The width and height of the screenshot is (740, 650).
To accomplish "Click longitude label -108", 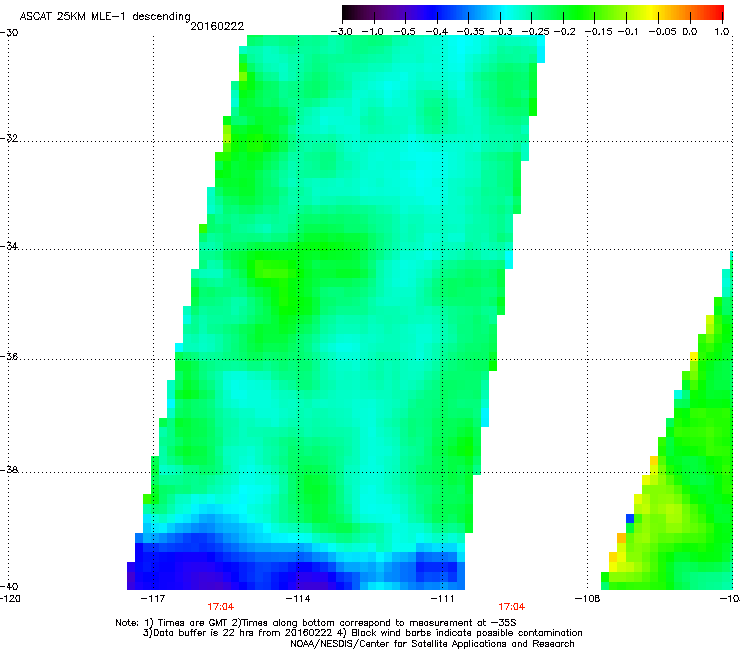I will click(x=587, y=599).
